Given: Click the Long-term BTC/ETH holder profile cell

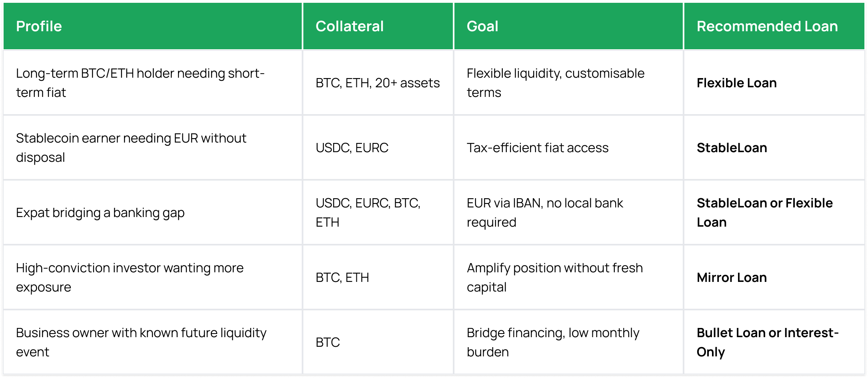Looking at the screenshot, I should pyautogui.click(x=140, y=83).
